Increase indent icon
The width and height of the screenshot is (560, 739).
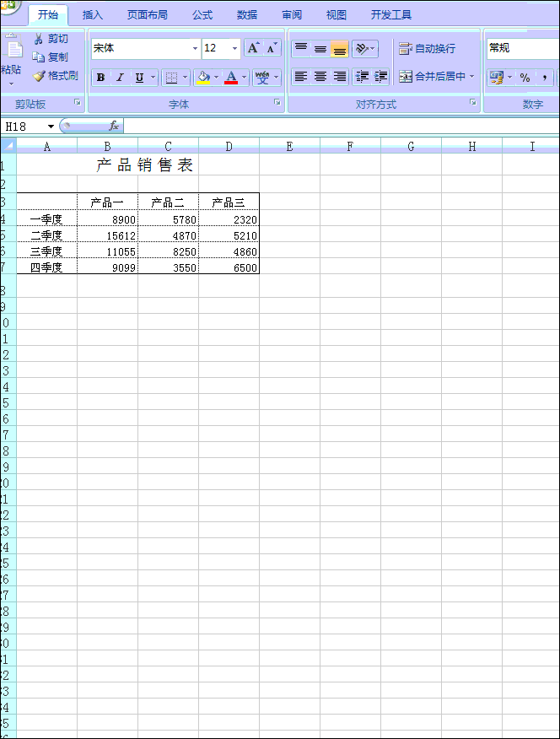coord(380,77)
